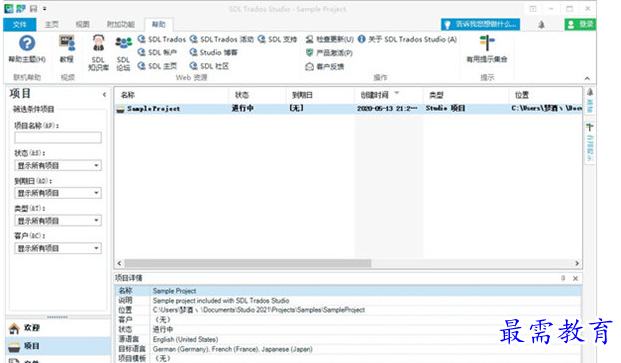
Task: Open 客户反馈 customer feedback
Action: (x=325, y=67)
